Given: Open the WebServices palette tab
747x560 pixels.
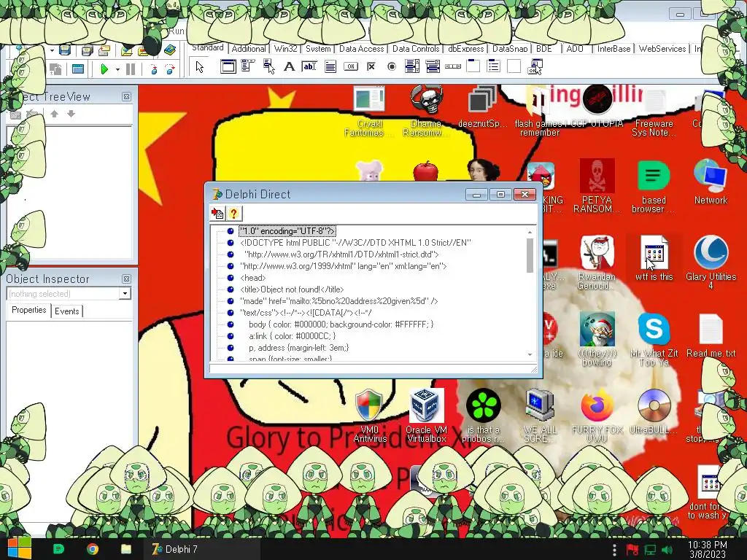Looking at the screenshot, I should 662,49.
